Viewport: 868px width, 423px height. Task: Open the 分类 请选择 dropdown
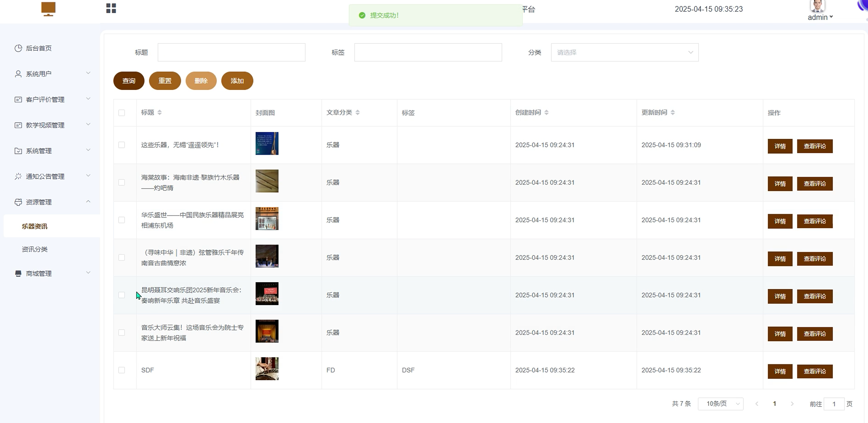[624, 52]
